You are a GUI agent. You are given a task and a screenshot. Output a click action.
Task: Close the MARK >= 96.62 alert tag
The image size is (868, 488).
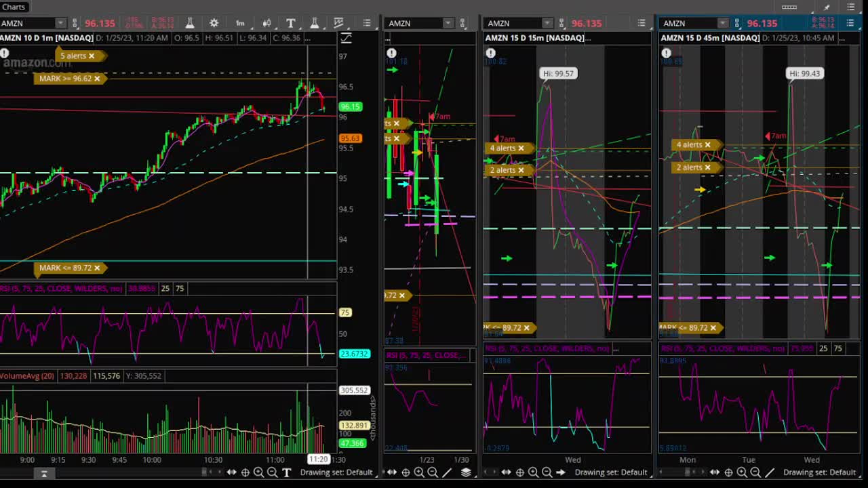[x=96, y=79]
